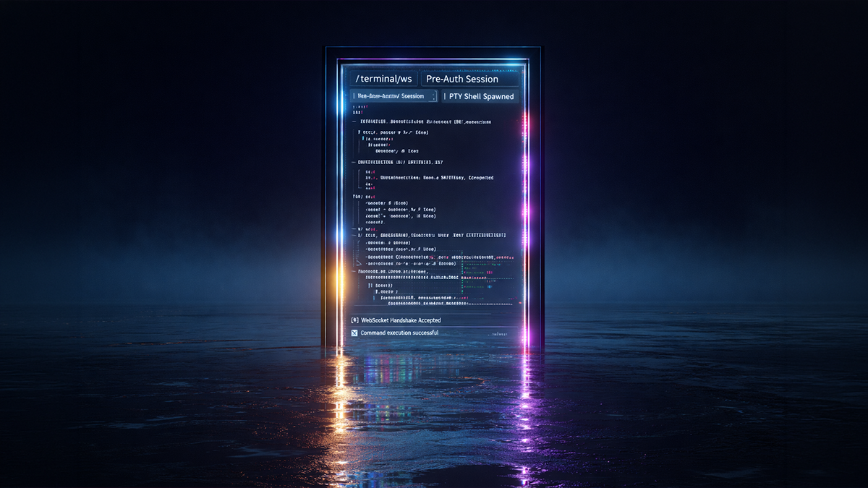
Task: Click the small status glyph at the terminal footer
Action: click(499, 333)
